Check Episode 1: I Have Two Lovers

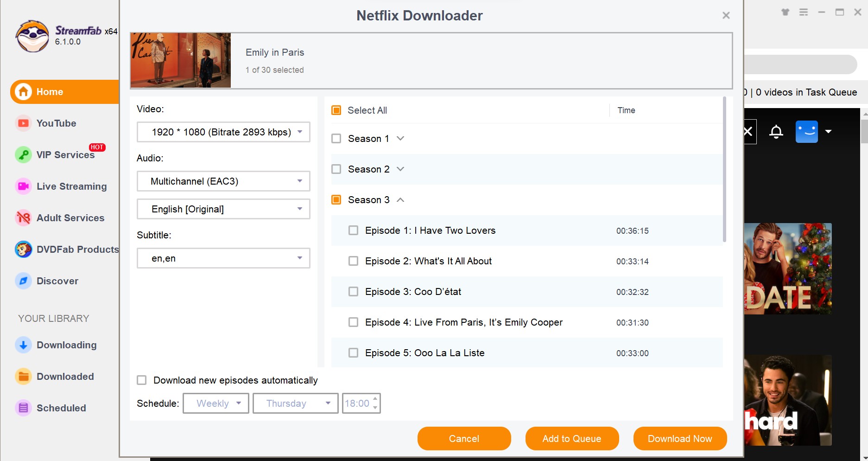[x=354, y=230]
